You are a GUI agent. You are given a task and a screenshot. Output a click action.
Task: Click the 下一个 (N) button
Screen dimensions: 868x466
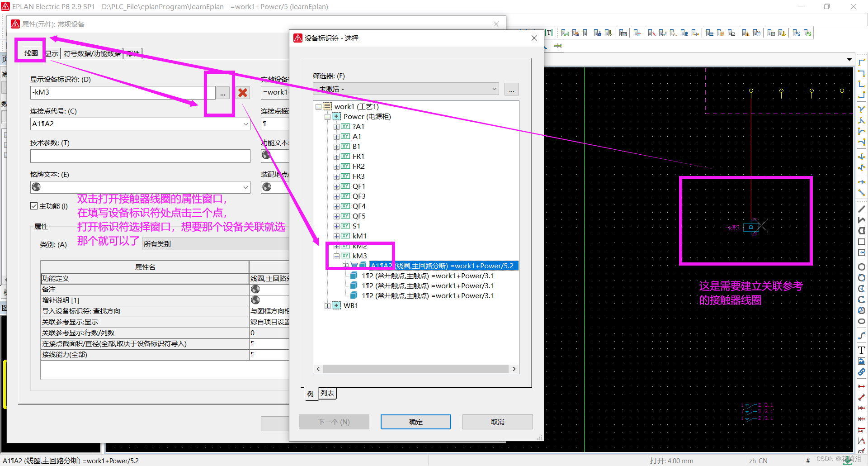click(334, 422)
